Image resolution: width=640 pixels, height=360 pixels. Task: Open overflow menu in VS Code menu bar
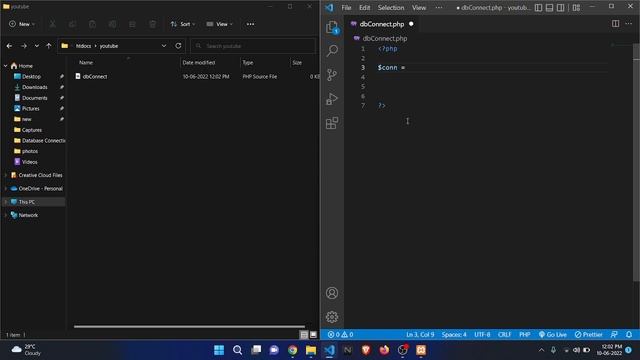pos(439,7)
